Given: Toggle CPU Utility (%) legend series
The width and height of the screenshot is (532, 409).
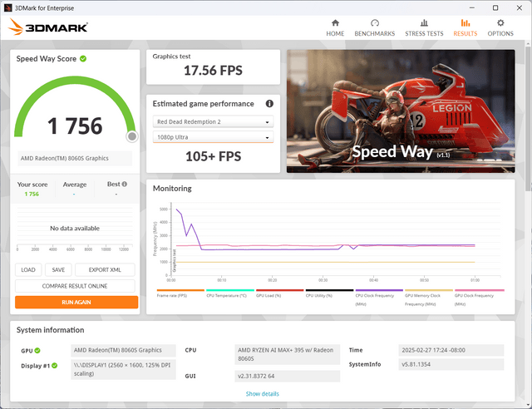Looking at the screenshot, I should (x=329, y=293).
